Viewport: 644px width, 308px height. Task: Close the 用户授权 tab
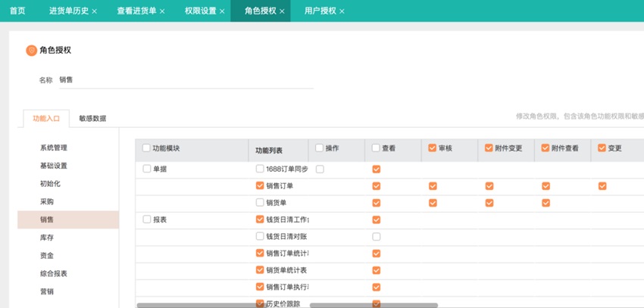coord(342,11)
